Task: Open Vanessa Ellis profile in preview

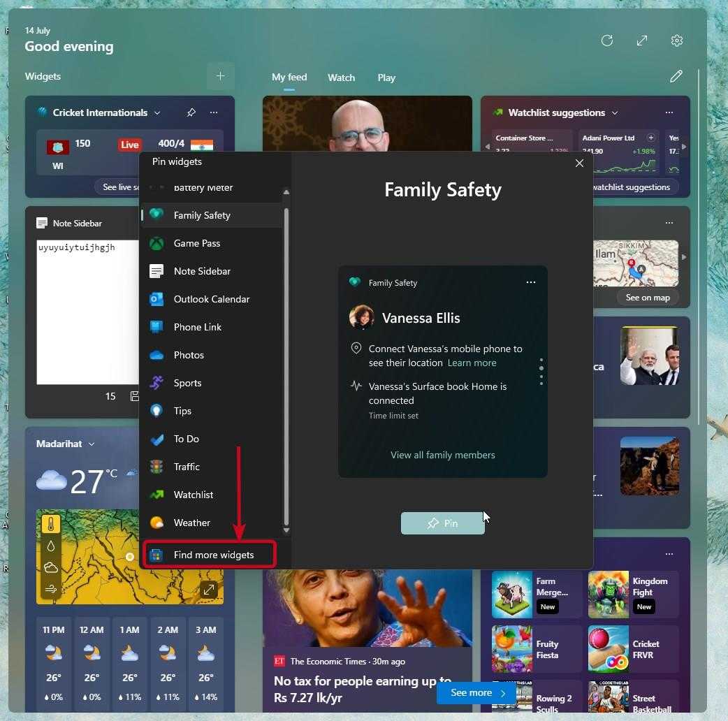Action: pos(405,318)
